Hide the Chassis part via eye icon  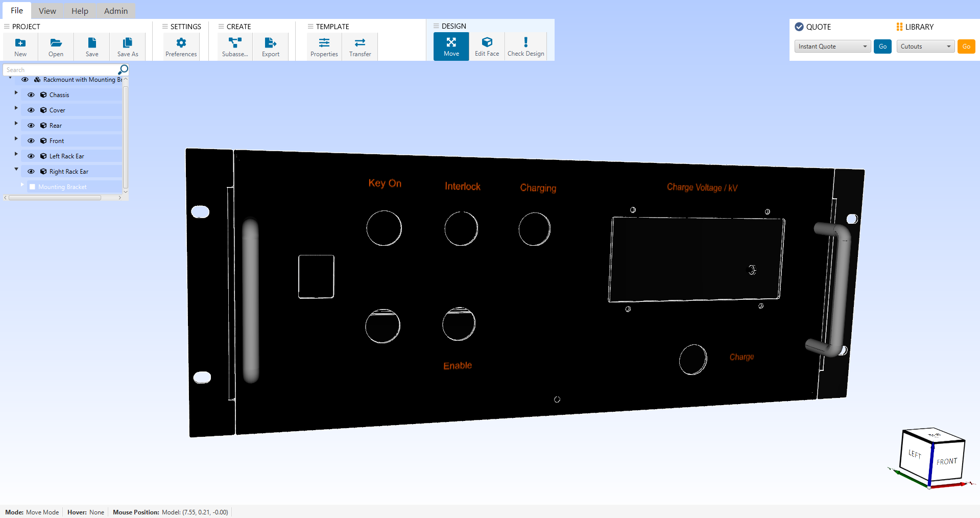point(31,95)
